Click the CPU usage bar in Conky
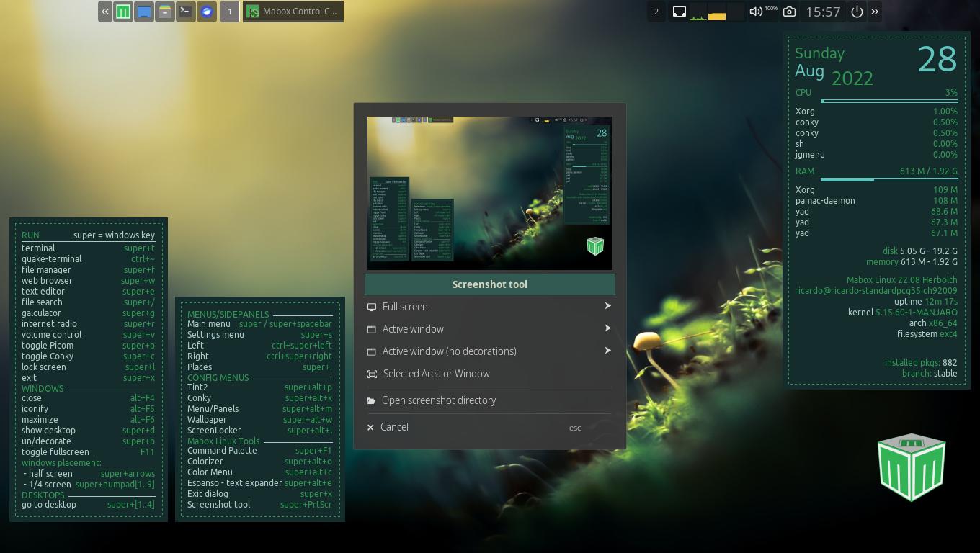 889,101
